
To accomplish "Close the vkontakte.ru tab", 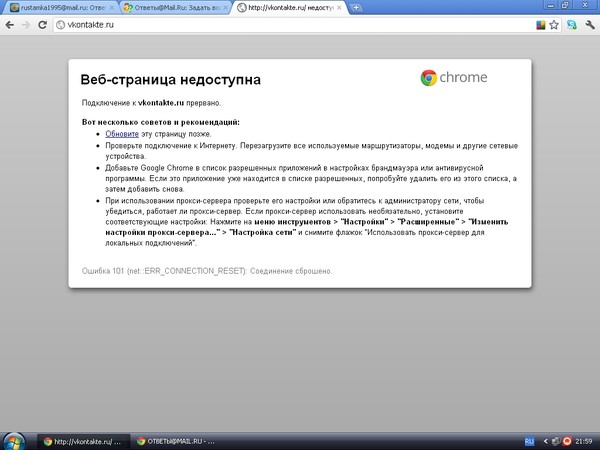I will coord(339,8).
